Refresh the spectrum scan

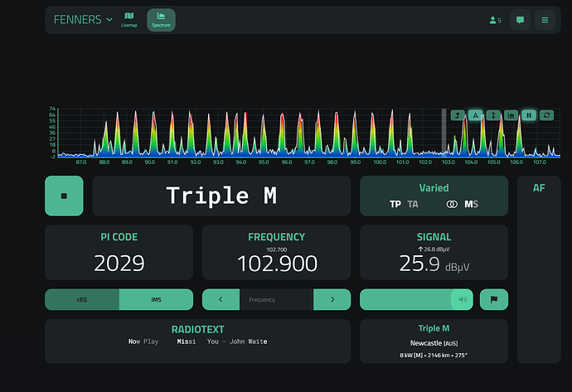(546, 115)
